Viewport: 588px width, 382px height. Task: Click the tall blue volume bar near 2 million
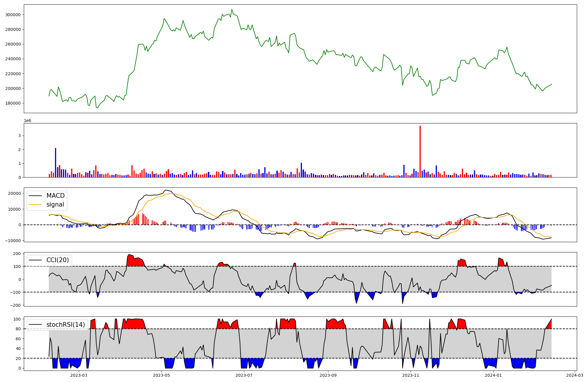pyautogui.click(x=56, y=162)
